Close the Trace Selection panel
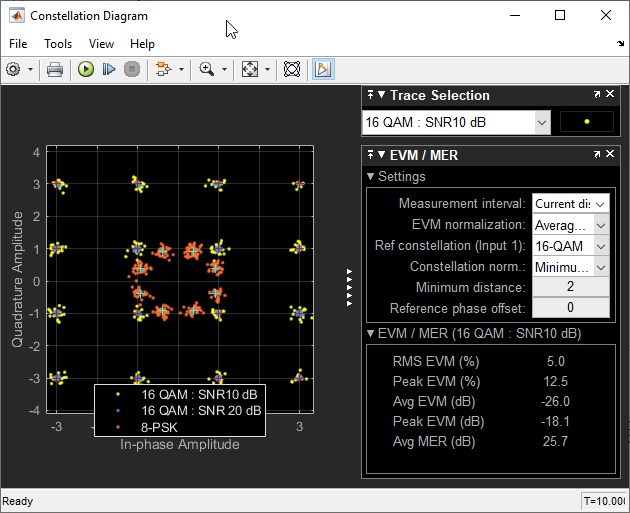Viewport: 630px width, 513px height. [x=610, y=95]
